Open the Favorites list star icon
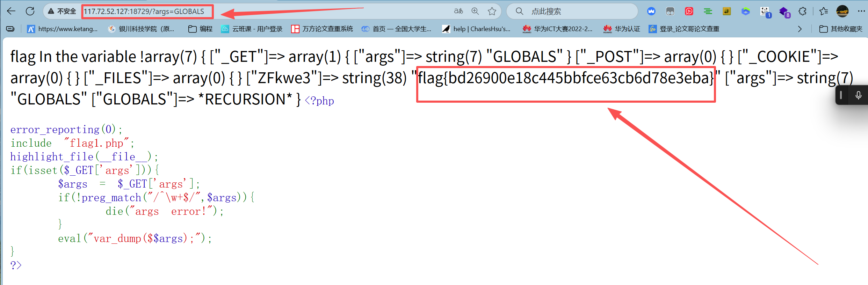Viewport: 868px width, 285px height. coord(824,11)
